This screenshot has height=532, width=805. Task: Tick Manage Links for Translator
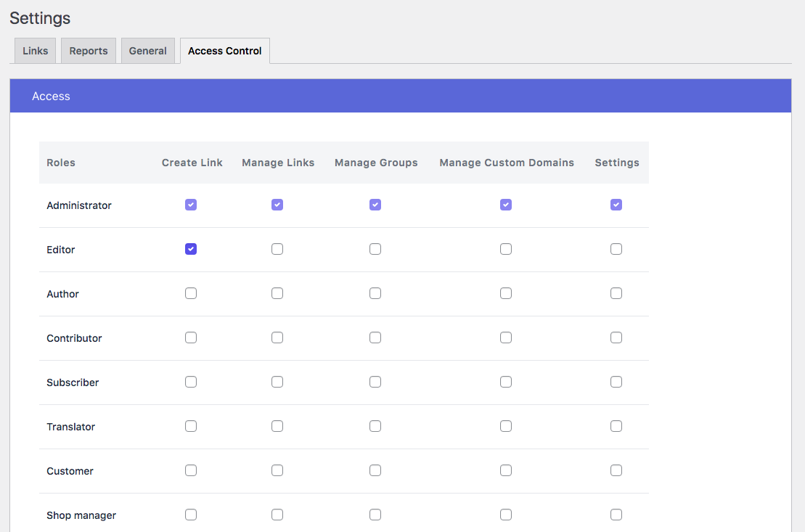[277, 426]
